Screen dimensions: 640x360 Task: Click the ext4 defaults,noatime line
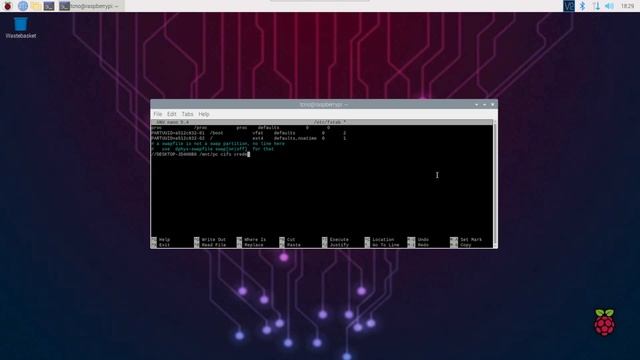click(249, 138)
